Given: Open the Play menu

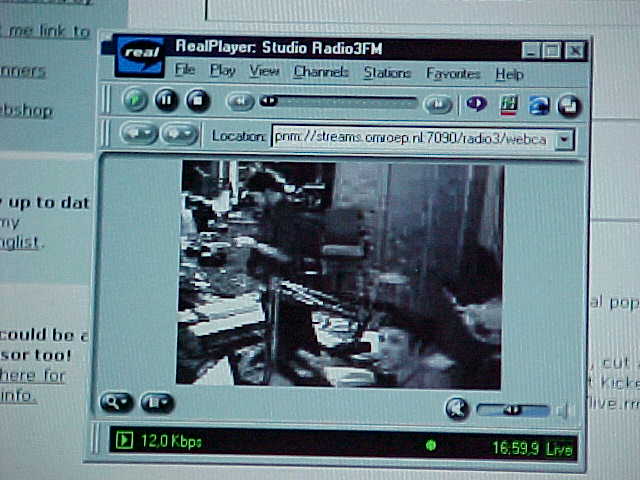Looking at the screenshot, I should [x=222, y=71].
